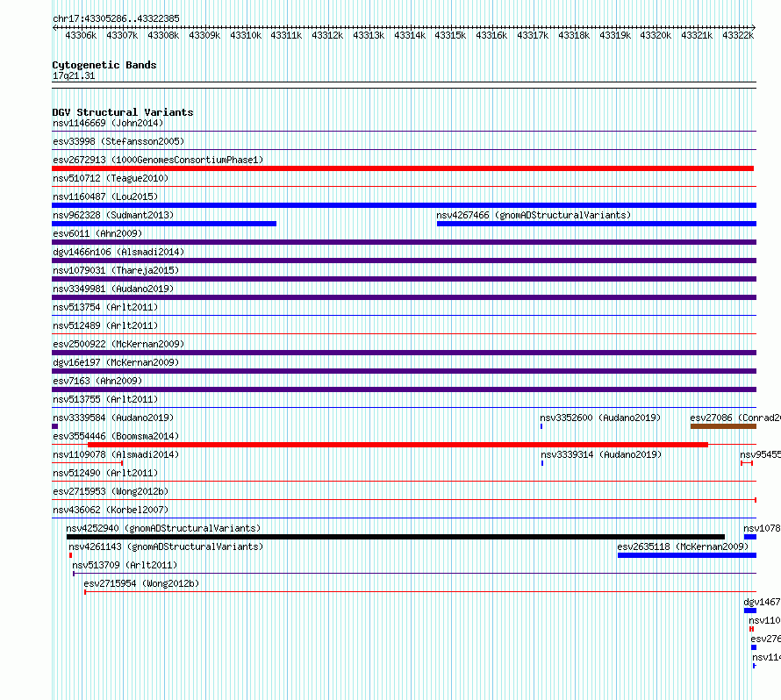Open variant dgv1466n106 (Alsmadi2014)
The width and height of the screenshot is (781, 700).
pos(118,252)
